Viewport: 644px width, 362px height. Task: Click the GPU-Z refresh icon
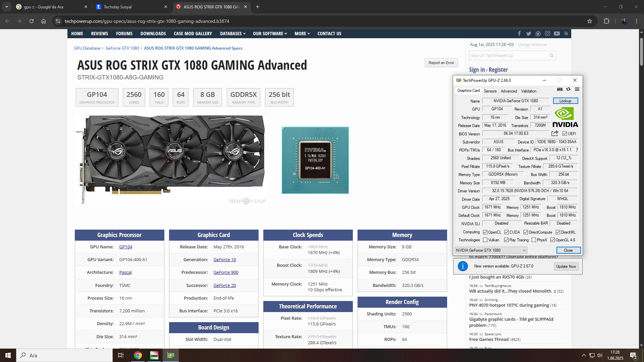[x=568, y=89]
